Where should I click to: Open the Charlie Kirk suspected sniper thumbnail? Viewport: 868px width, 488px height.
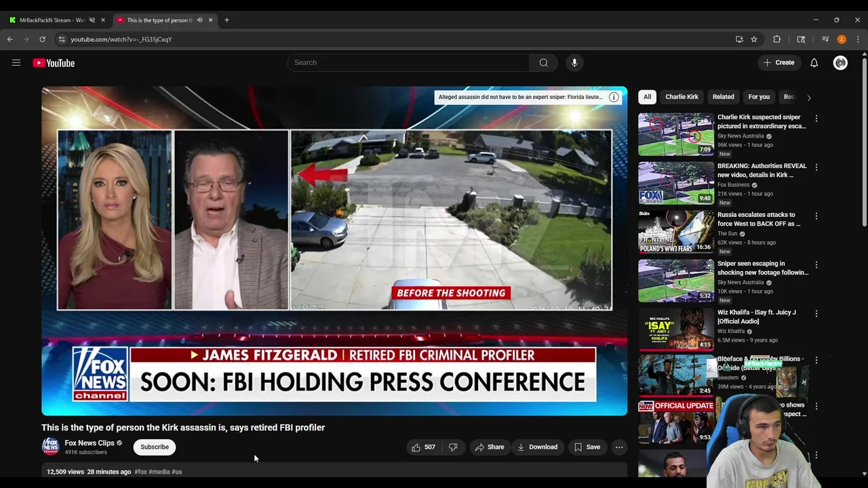676,134
